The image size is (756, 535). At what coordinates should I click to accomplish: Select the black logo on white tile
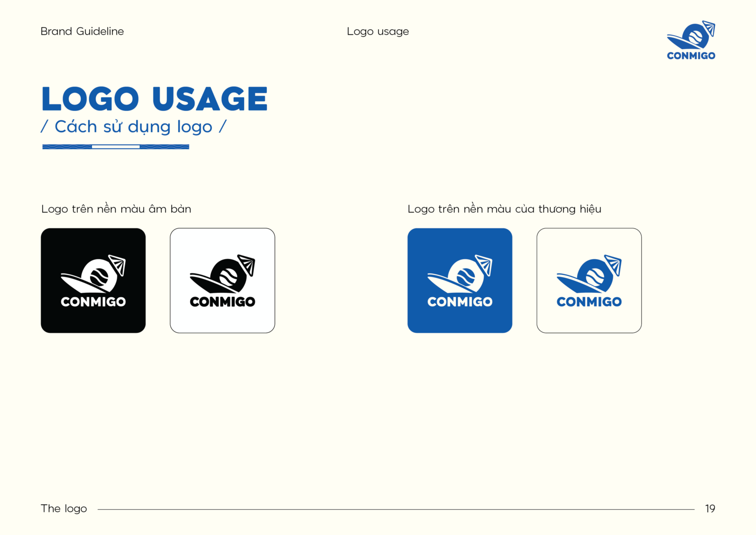tap(222, 280)
